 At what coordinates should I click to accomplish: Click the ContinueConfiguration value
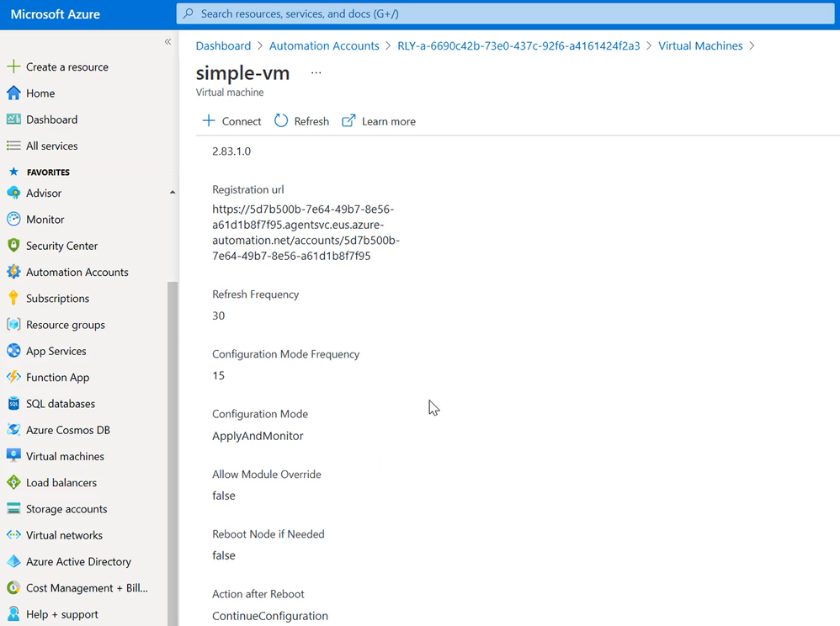270,616
